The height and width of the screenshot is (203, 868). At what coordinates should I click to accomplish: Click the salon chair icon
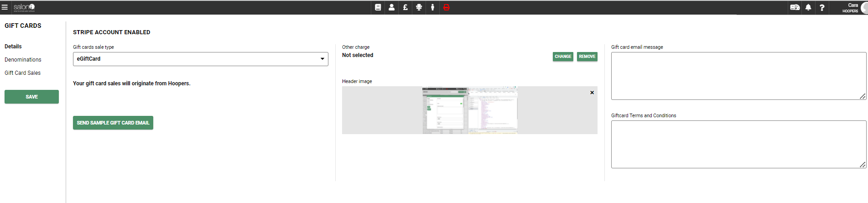pyautogui.click(x=419, y=7)
